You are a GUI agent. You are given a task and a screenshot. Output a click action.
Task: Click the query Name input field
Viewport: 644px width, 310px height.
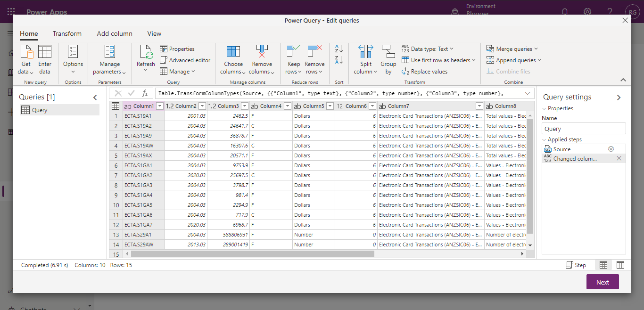point(584,129)
